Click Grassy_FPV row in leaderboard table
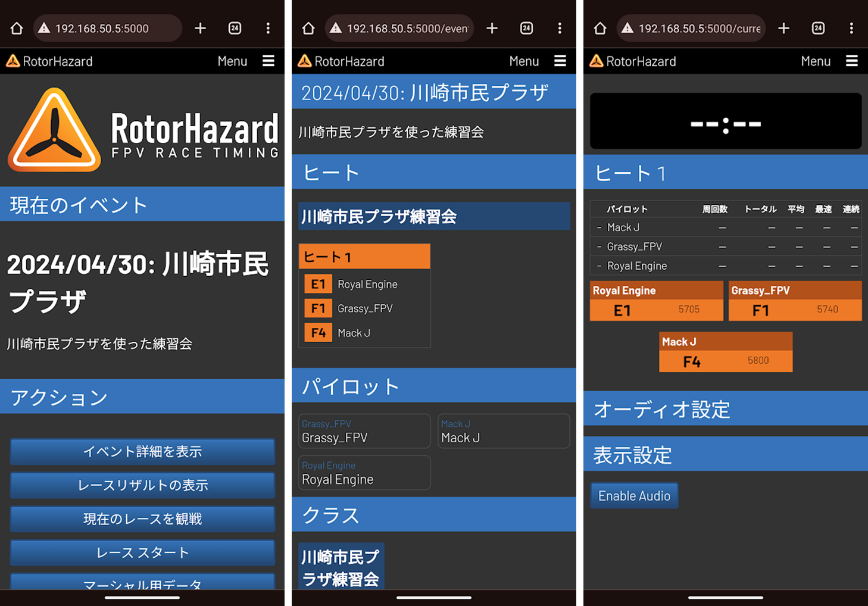This screenshot has height=606, width=868. coord(726,246)
